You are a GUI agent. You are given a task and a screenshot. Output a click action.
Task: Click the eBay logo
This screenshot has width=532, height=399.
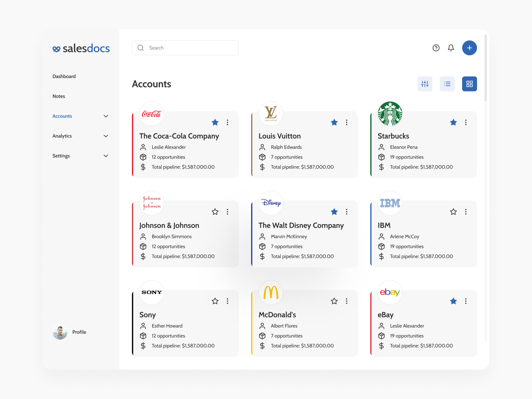click(x=390, y=293)
